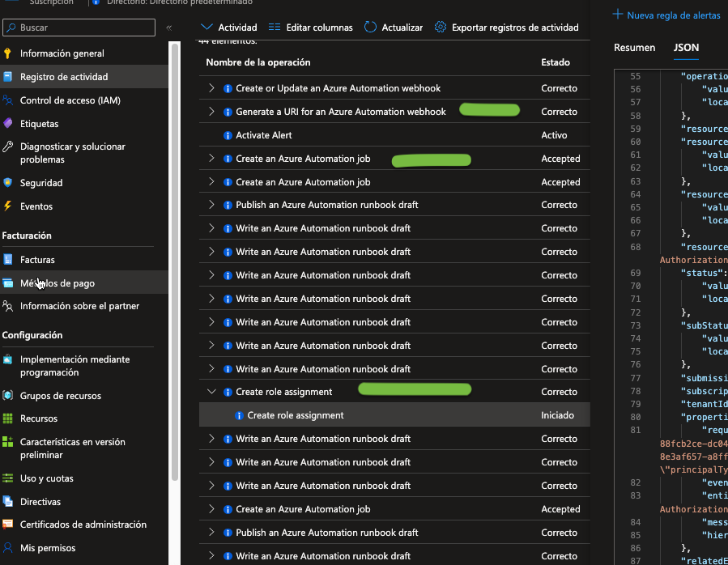
Task: Collapse the sidebar with double chevron
Action: point(169,28)
